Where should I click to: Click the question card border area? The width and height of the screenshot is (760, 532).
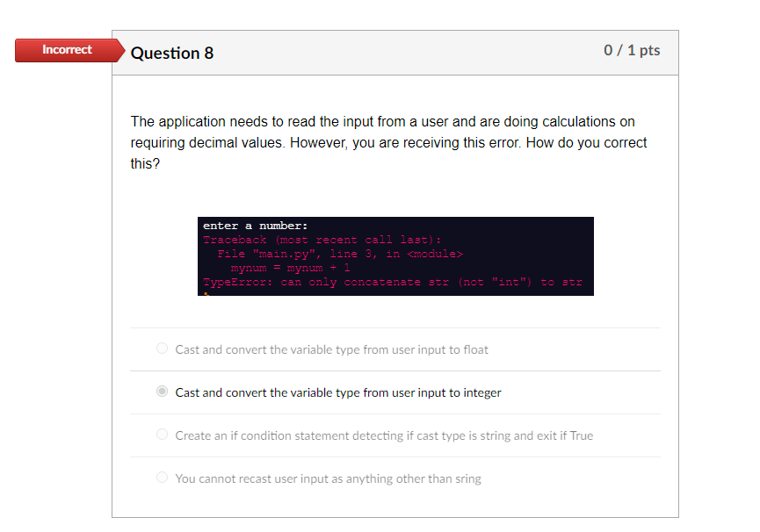(112, 263)
